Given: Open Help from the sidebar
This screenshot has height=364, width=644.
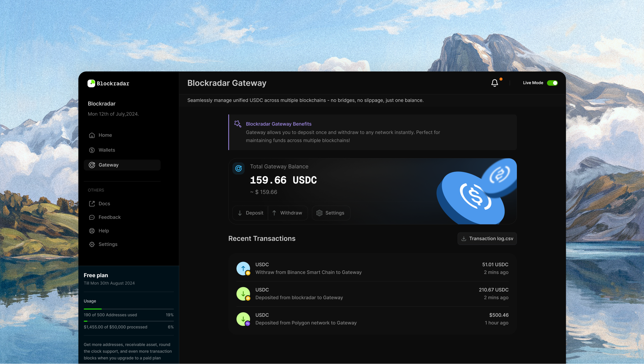Looking at the screenshot, I should 104,231.
